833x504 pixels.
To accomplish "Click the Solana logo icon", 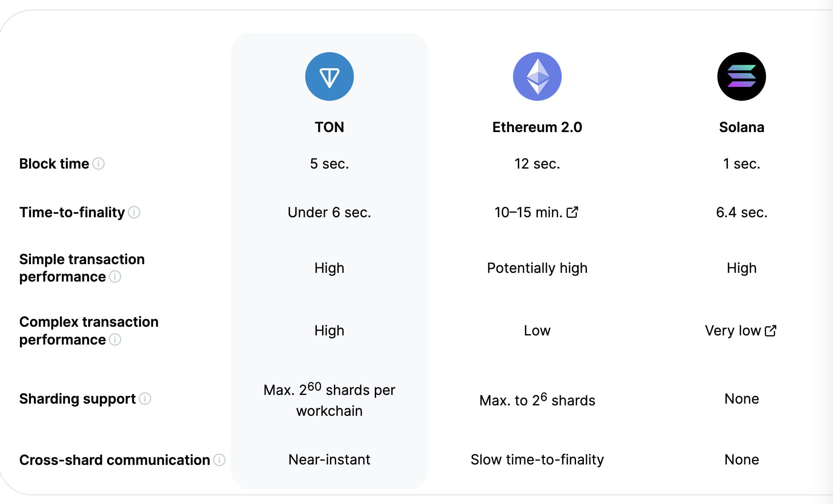I will point(741,76).
